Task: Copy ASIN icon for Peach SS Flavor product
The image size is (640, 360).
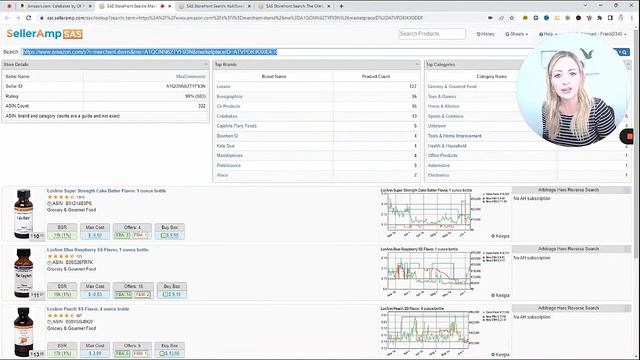Action: point(49,322)
